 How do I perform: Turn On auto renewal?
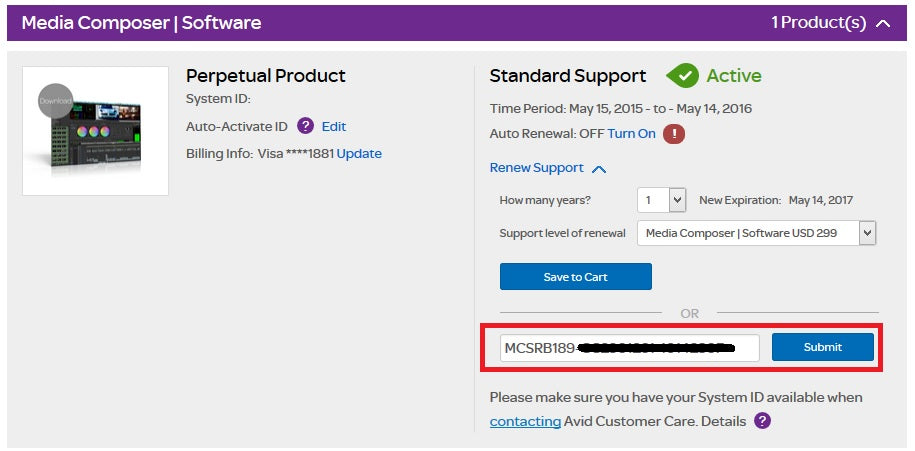pyautogui.click(x=631, y=134)
